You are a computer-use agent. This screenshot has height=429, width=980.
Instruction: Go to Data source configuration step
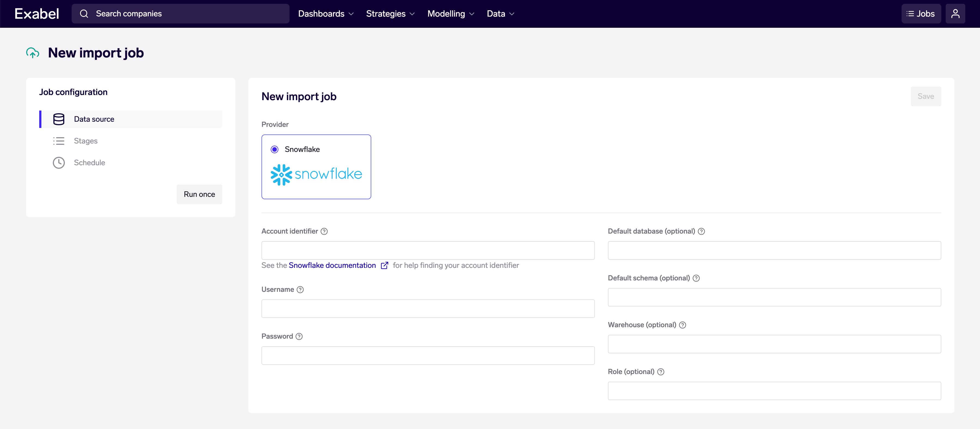pos(131,119)
